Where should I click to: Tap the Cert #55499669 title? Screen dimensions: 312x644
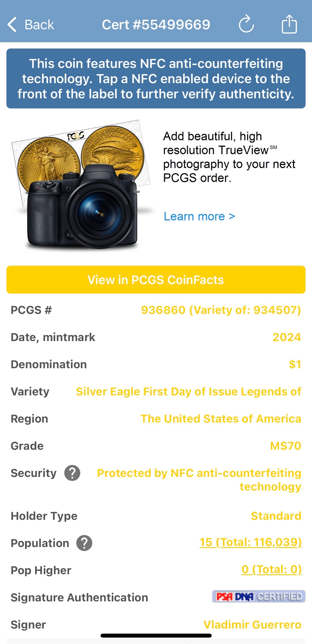pos(156,25)
